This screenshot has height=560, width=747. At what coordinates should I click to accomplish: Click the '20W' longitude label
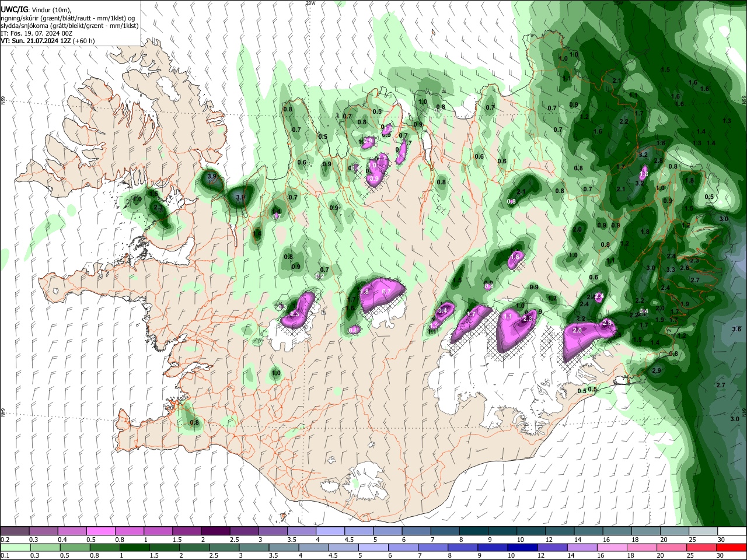310,3
